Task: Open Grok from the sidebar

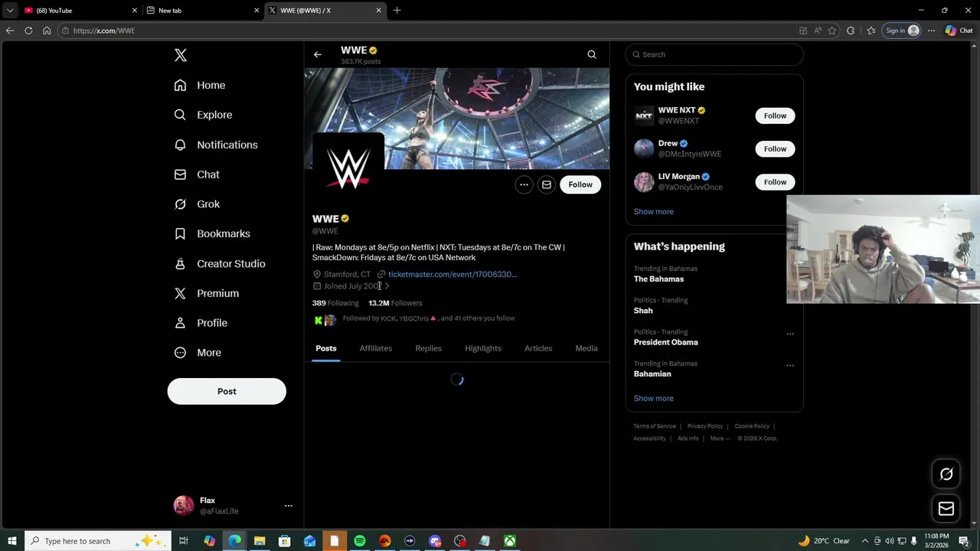Action: pyautogui.click(x=197, y=204)
